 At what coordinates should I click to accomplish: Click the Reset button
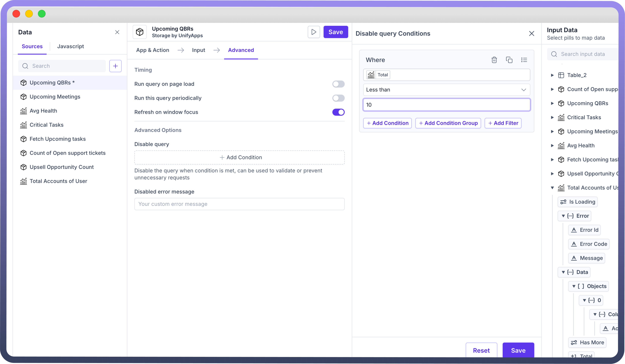click(481, 350)
